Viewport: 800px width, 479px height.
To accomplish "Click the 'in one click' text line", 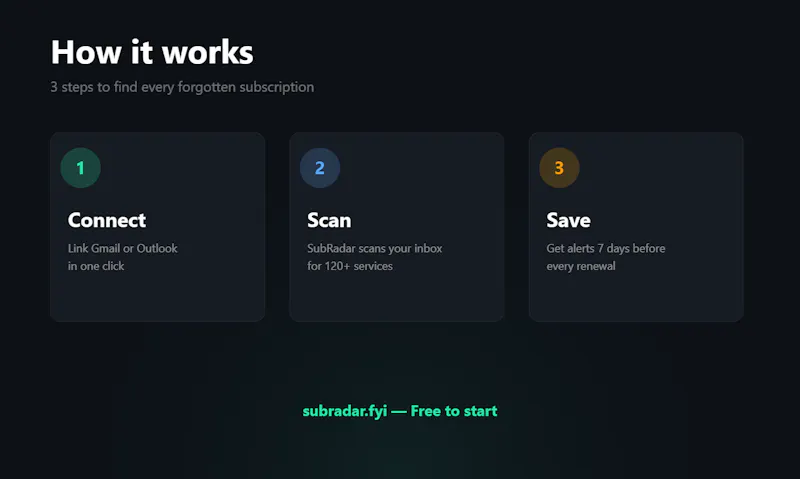I will click(x=96, y=266).
